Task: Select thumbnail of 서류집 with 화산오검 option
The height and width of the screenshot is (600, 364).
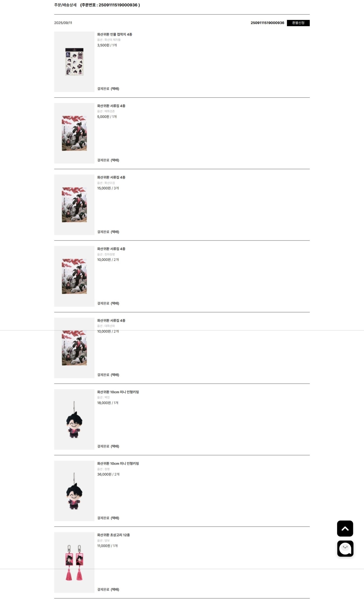Action: click(x=74, y=204)
